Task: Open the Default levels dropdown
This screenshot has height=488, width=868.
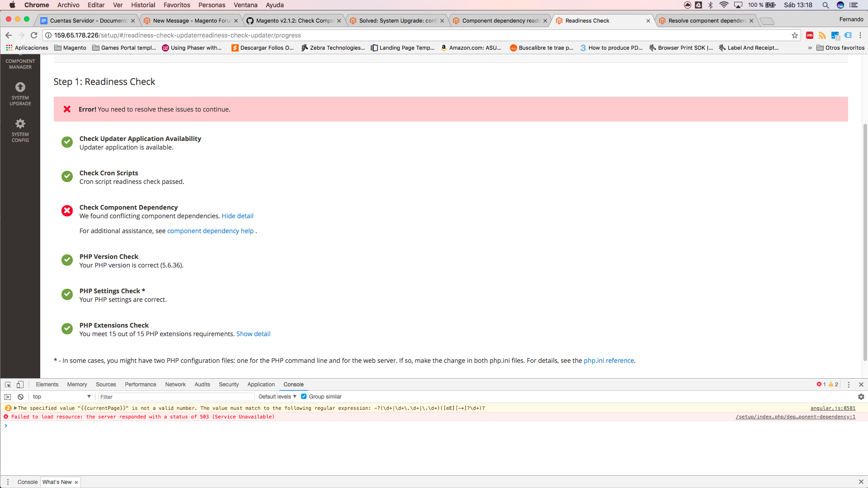Action: 277,397
